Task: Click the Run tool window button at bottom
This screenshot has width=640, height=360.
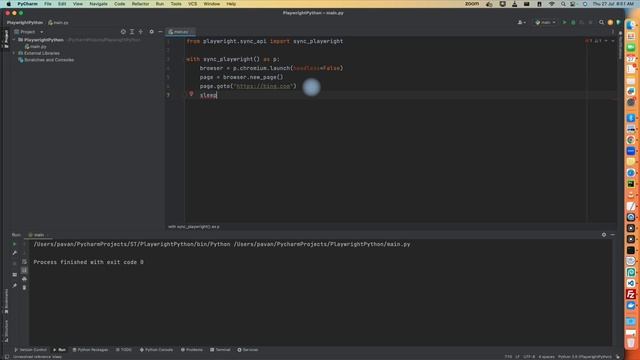Action: 59,350
